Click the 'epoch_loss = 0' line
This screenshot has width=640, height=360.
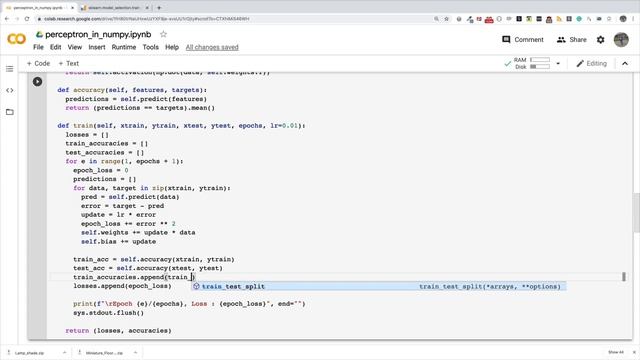[x=100, y=170]
